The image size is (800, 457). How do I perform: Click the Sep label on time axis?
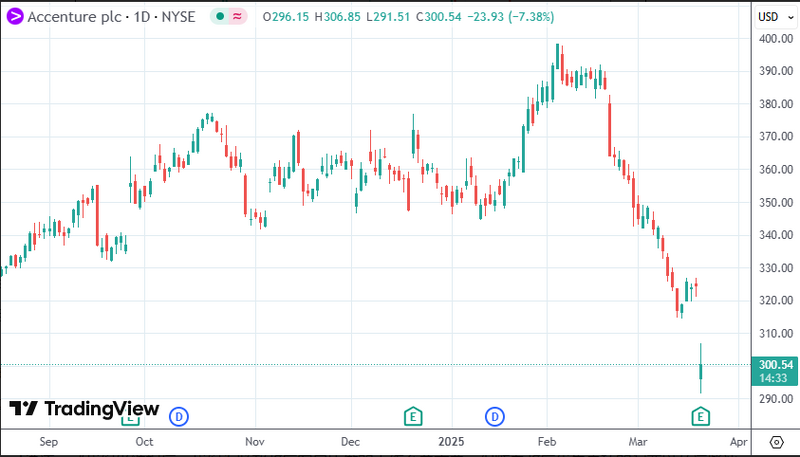pyautogui.click(x=49, y=441)
